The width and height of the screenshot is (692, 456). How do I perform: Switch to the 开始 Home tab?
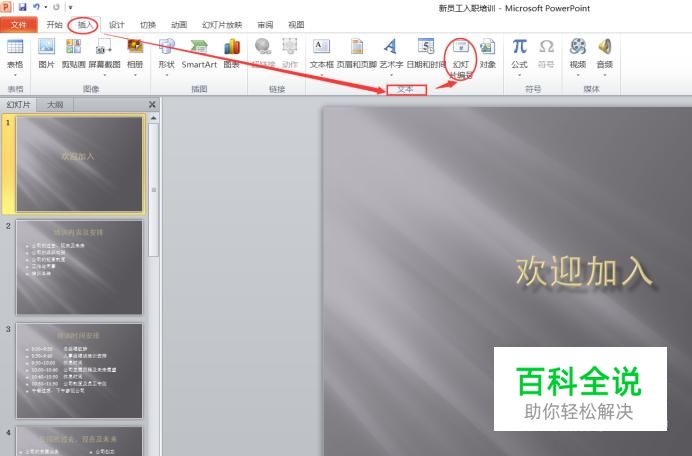(55, 25)
